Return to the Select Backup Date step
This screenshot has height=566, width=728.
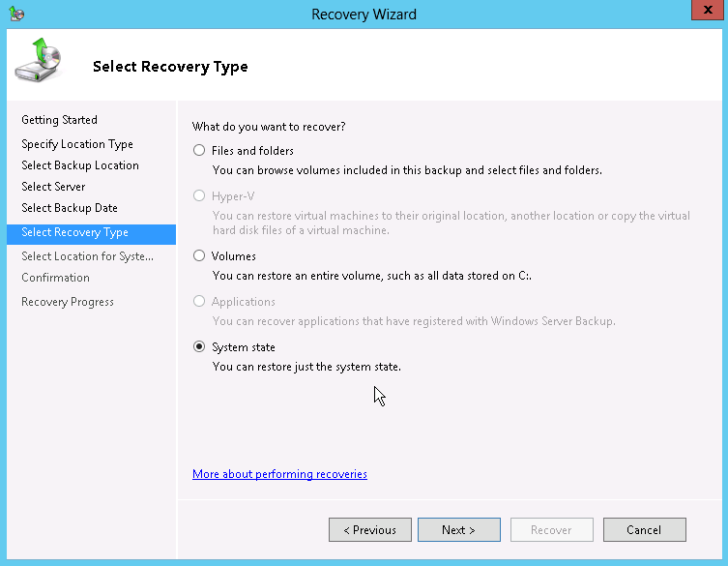pyautogui.click(x=70, y=208)
